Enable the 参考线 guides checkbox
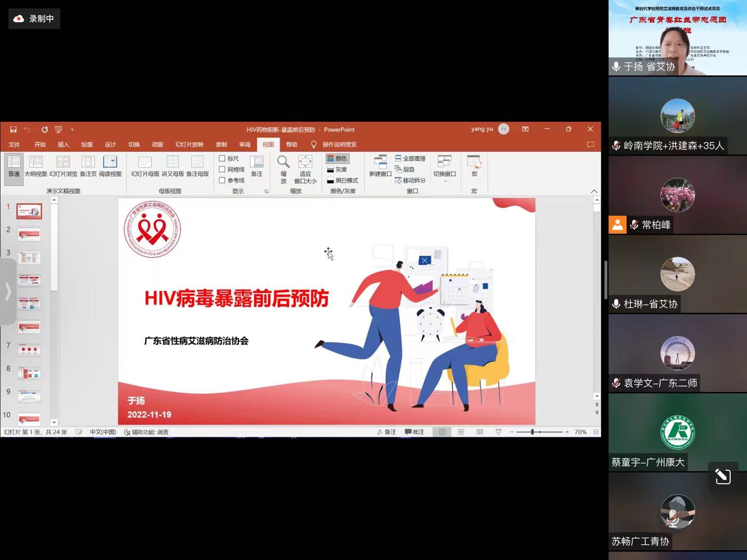Screen dimensions: 747x560 pos(222,180)
